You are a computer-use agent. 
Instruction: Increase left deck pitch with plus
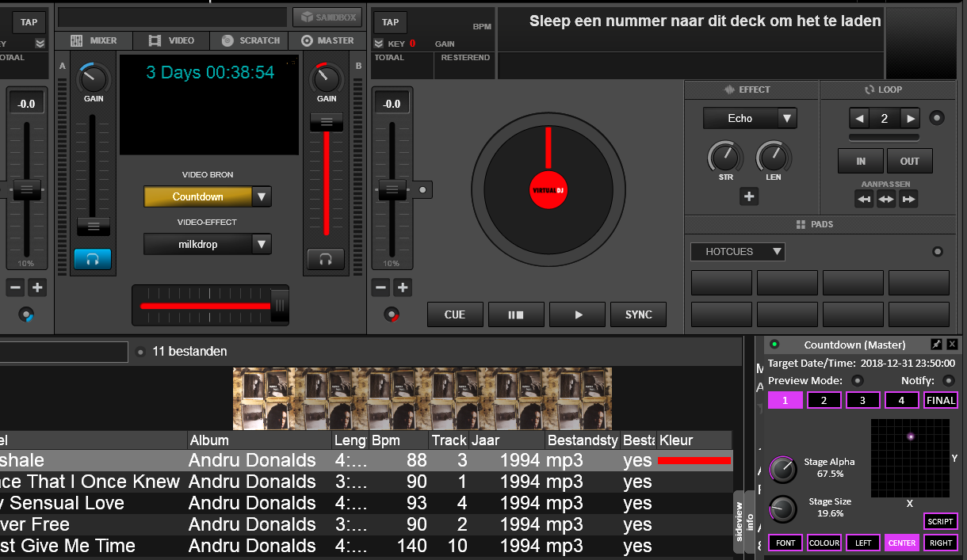[37, 288]
